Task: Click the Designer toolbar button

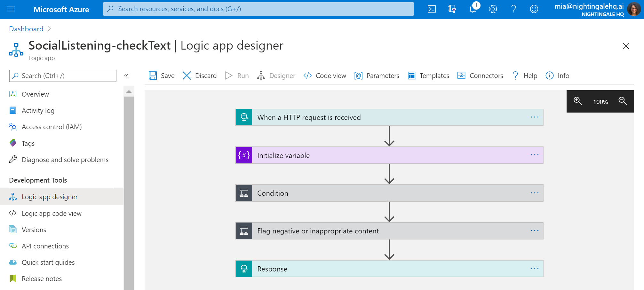Action: tap(276, 75)
